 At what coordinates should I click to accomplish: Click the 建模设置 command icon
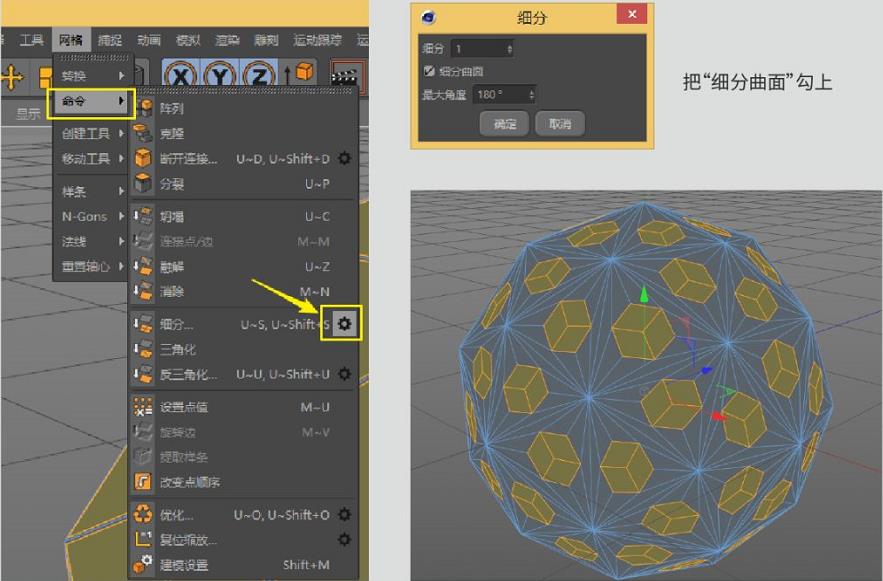[x=143, y=564]
